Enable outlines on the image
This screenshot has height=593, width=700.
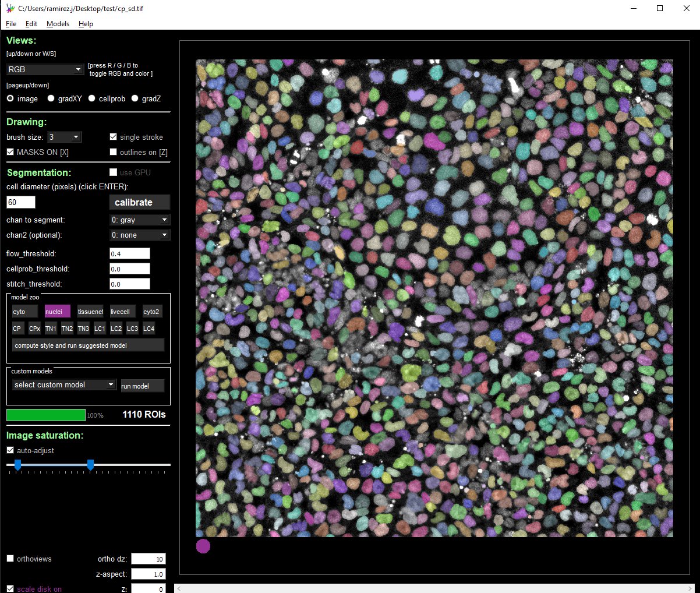tap(114, 152)
